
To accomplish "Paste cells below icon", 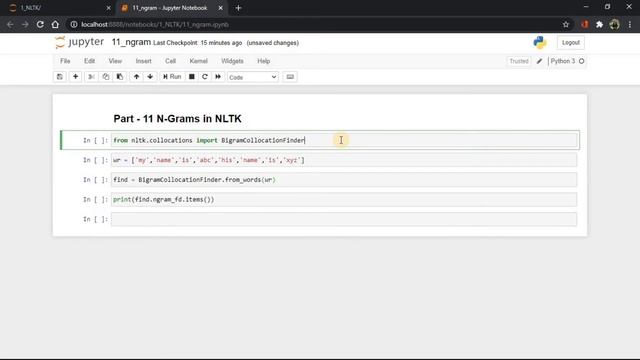I will [x=120, y=77].
